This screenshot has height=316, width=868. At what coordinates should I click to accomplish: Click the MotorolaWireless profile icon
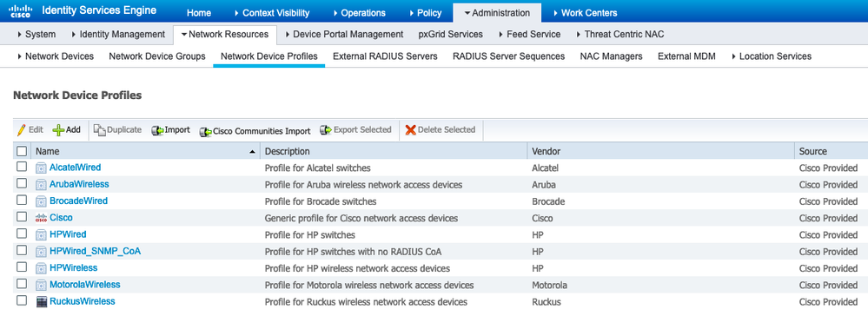41,285
